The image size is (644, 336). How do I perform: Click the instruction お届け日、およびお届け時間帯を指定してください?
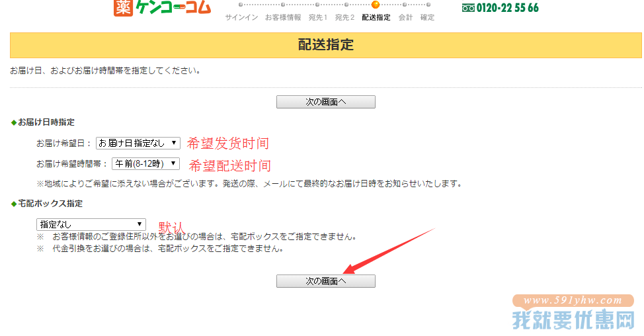coord(105,71)
